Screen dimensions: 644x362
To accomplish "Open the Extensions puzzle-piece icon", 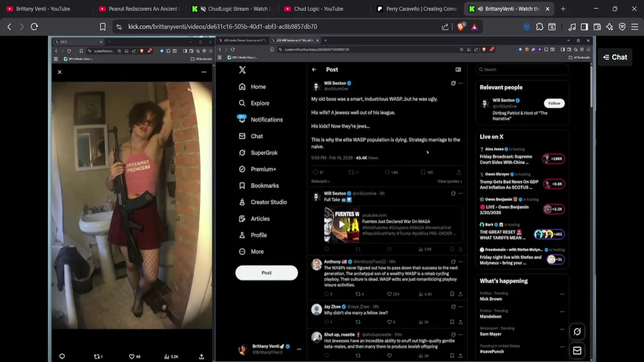I will tap(540, 27).
